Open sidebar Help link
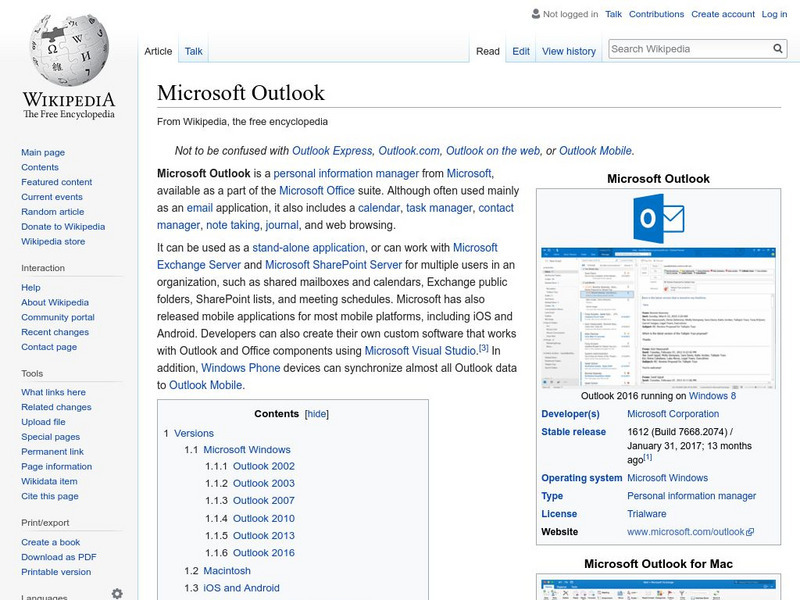The height and width of the screenshot is (600, 800). (x=31, y=287)
